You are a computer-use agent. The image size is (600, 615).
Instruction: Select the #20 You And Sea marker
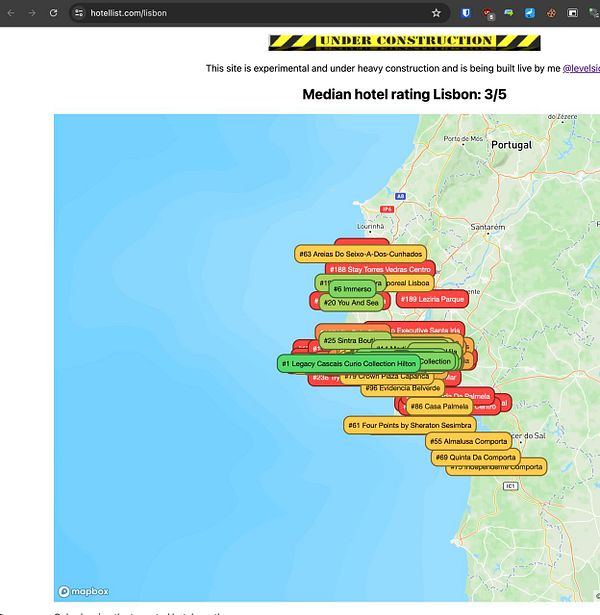tap(351, 303)
